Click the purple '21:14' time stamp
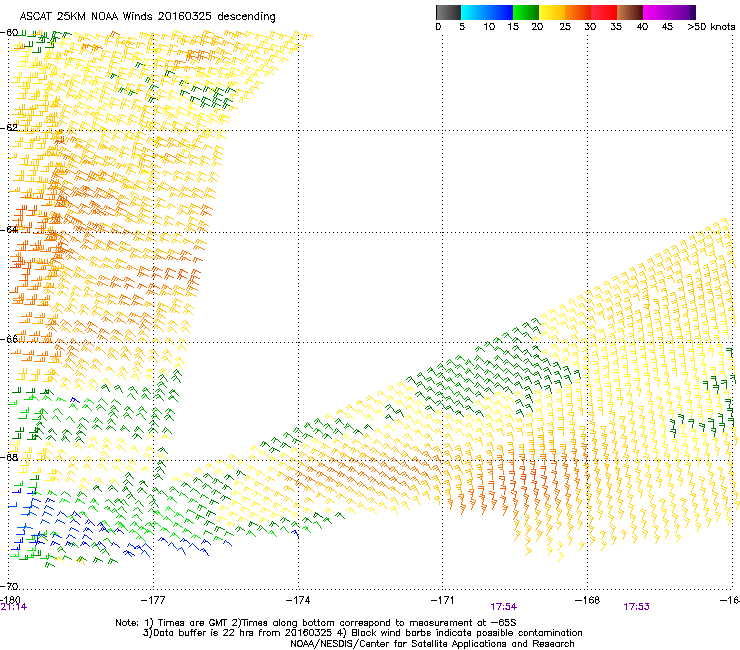 tap(14, 607)
